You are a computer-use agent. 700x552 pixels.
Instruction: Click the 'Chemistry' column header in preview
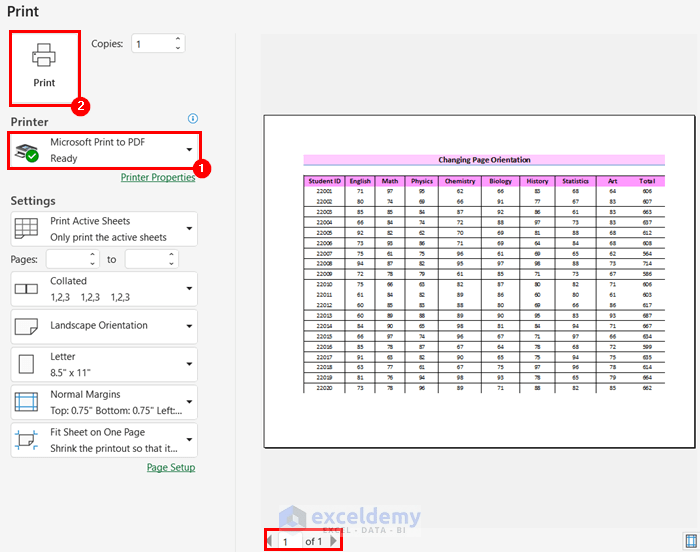pos(460,181)
